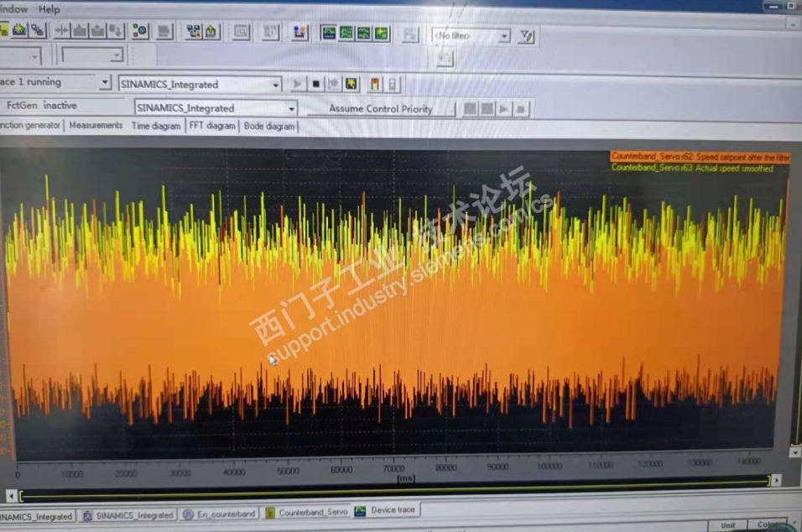Click the download-to-target toolbar icon
802x532 pixels.
pos(19,30)
